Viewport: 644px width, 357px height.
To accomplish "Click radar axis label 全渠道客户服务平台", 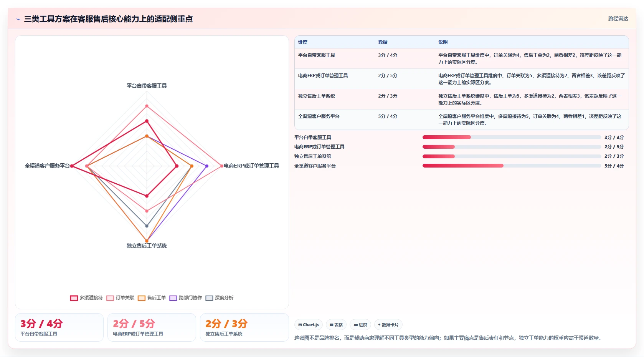I will point(47,166).
